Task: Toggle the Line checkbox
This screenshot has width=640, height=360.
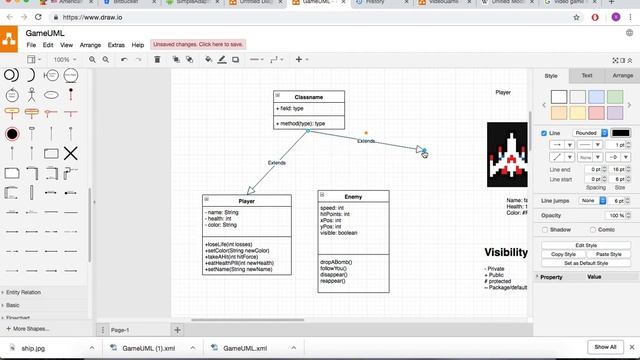Action: (x=544, y=133)
